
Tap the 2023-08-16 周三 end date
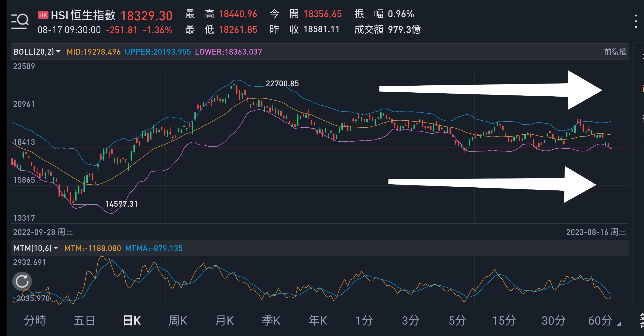(x=596, y=232)
